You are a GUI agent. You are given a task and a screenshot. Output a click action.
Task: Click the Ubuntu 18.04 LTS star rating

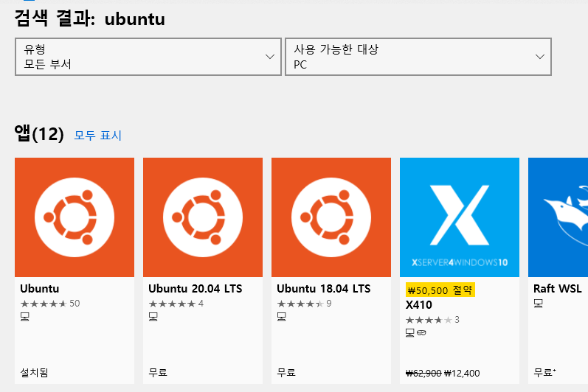(x=304, y=304)
